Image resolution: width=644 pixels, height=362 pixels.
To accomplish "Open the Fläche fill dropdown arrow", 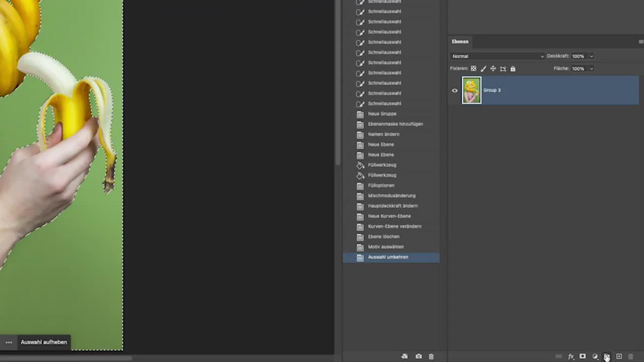I will [591, 69].
